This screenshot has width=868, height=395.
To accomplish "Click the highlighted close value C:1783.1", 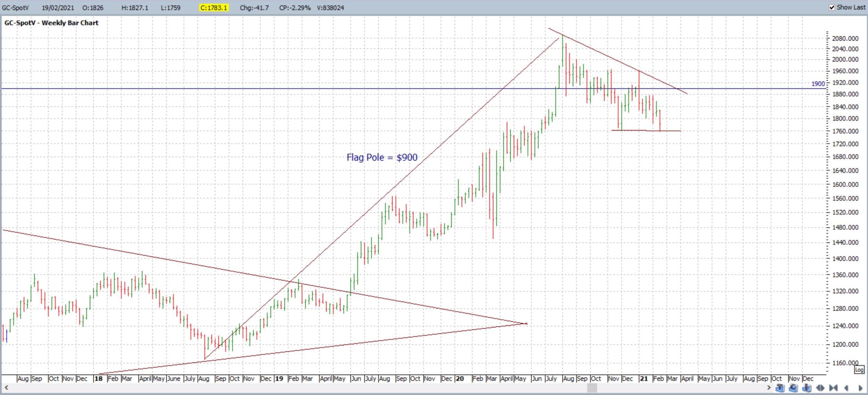I will coord(214,8).
